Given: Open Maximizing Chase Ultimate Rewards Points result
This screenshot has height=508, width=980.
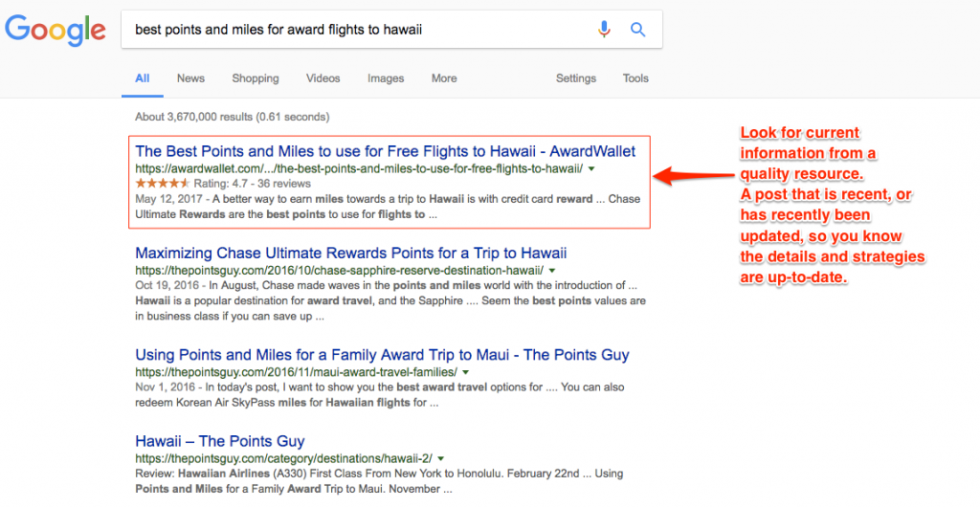Looking at the screenshot, I should tap(351, 254).
